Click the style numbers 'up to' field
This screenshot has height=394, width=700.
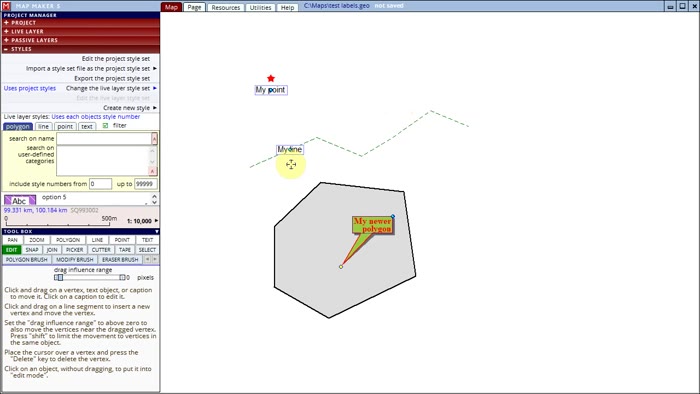[146, 184]
